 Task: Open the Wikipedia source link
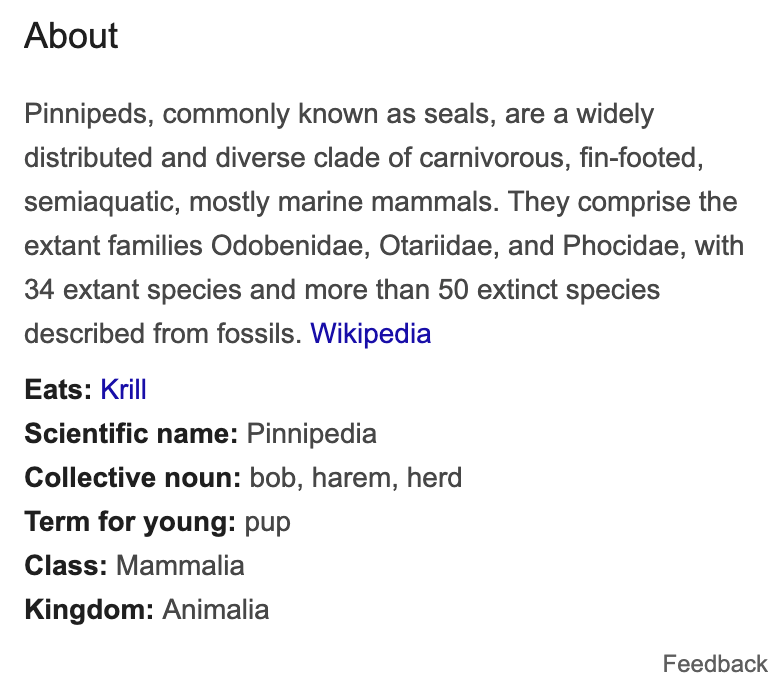point(370,333)
